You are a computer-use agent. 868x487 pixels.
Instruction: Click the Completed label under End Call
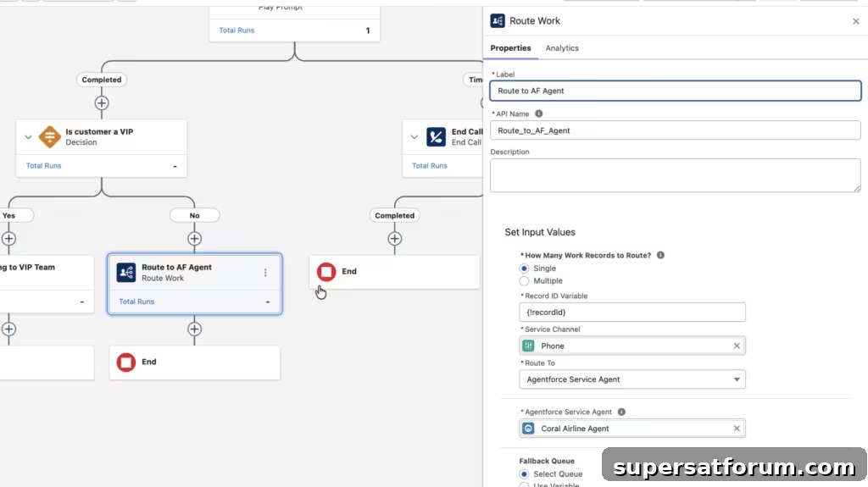(394, 215)
